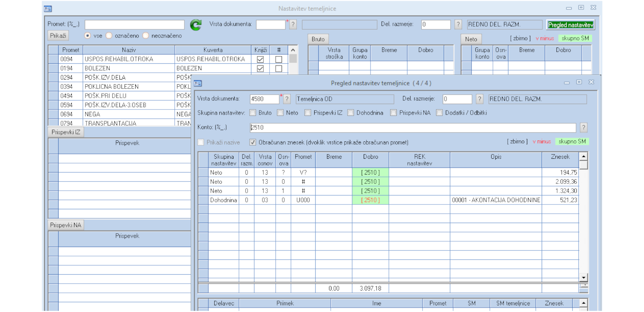This screenshot has height=312, width=644.
Task: Enable the Dodatki / Odbitki checkbox
Action: (439, 113)
